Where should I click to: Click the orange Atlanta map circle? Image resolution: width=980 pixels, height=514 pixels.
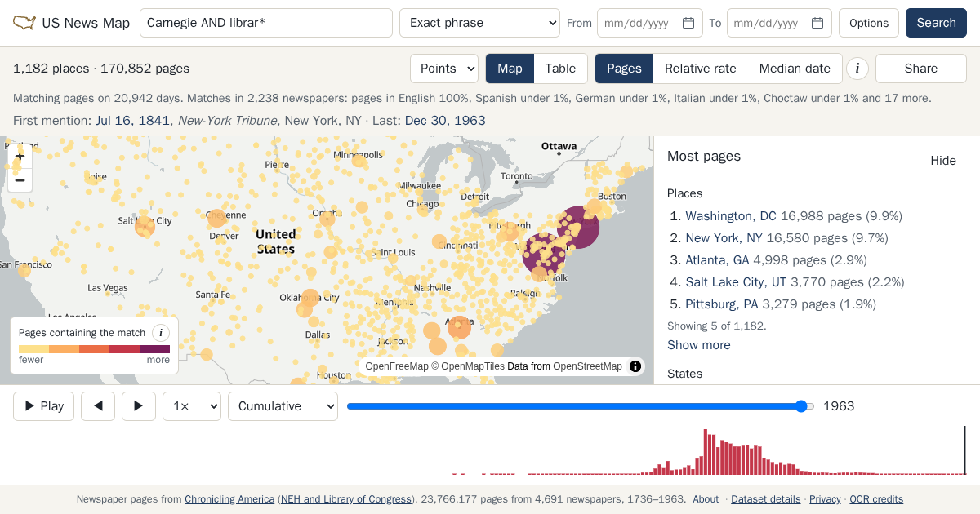tap(459, 327)
